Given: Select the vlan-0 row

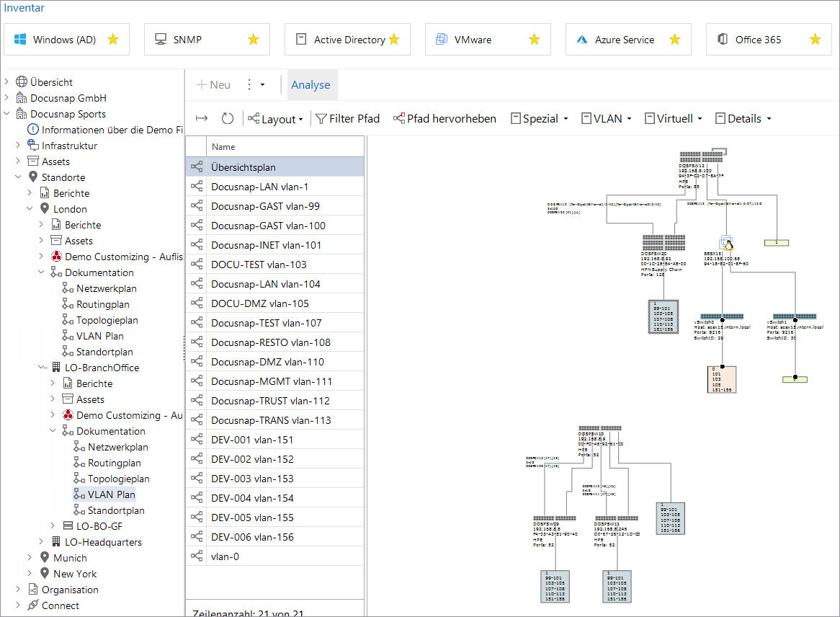Looking at the screenshot, I should pyautogui.click(x=274, y=556).
